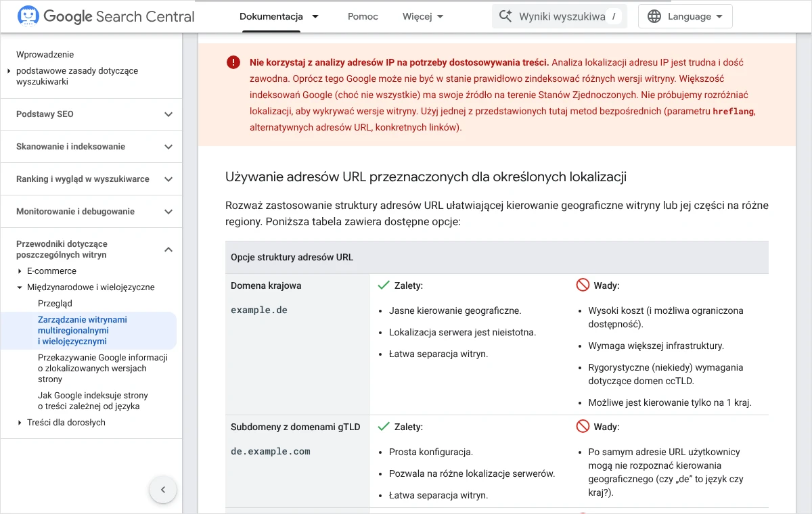Click bullet Wymaga większej infrastruktury
Image resolution: width=812 pixels, height=514 pixels.
(x=656, y=346)
